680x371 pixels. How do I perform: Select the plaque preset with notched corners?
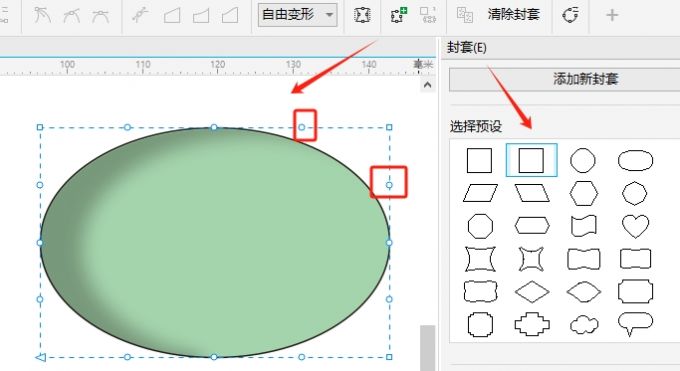pyautogui.click(x=635, y=291)
